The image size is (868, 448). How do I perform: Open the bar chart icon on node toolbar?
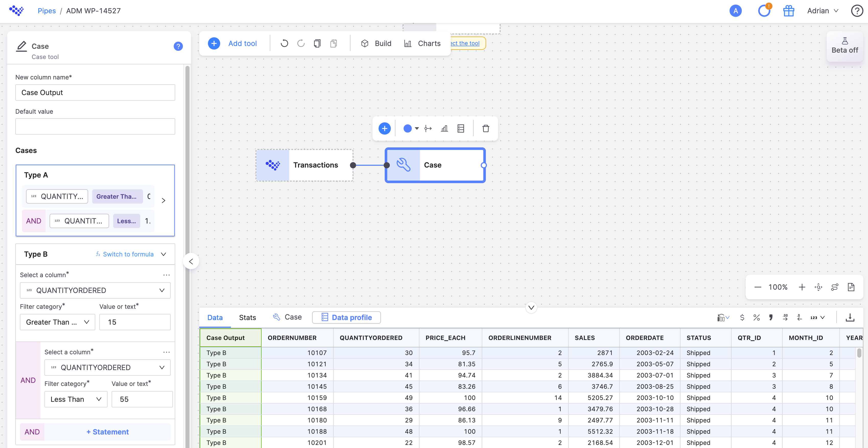coord(444,128)
